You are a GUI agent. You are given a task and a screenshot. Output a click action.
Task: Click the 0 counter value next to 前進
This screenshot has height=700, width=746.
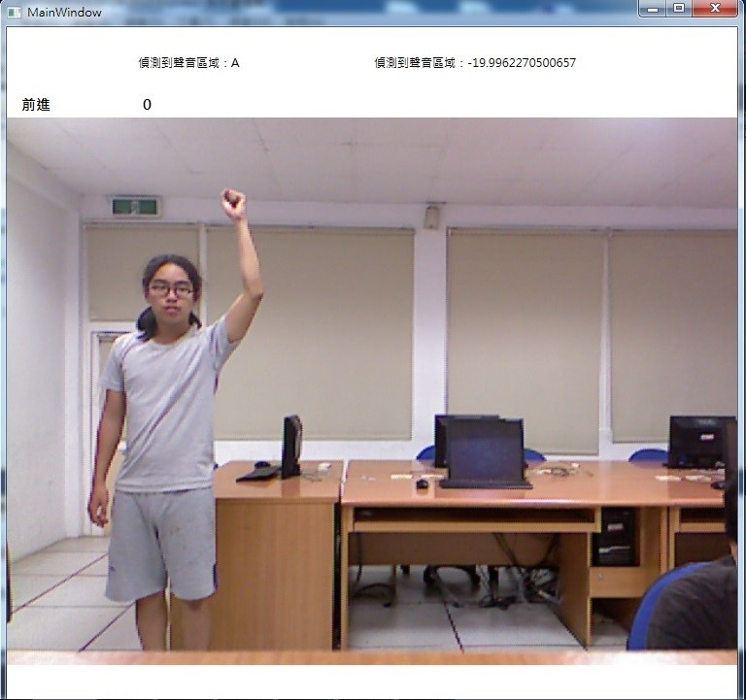pos(147,105)
